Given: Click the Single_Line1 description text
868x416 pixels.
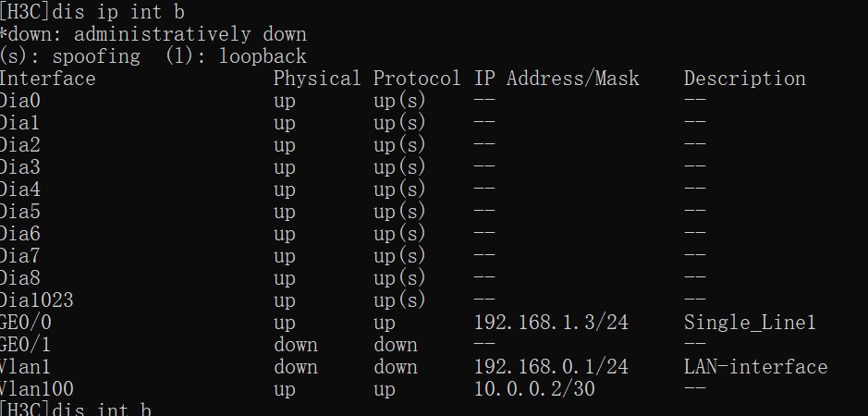Looking at the screenshot, I should pos(750,323).
